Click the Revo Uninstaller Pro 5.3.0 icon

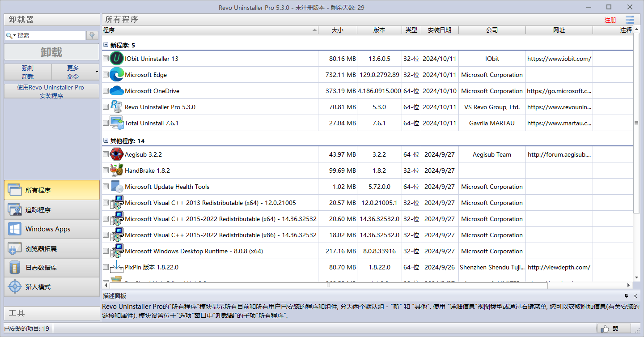117,107
